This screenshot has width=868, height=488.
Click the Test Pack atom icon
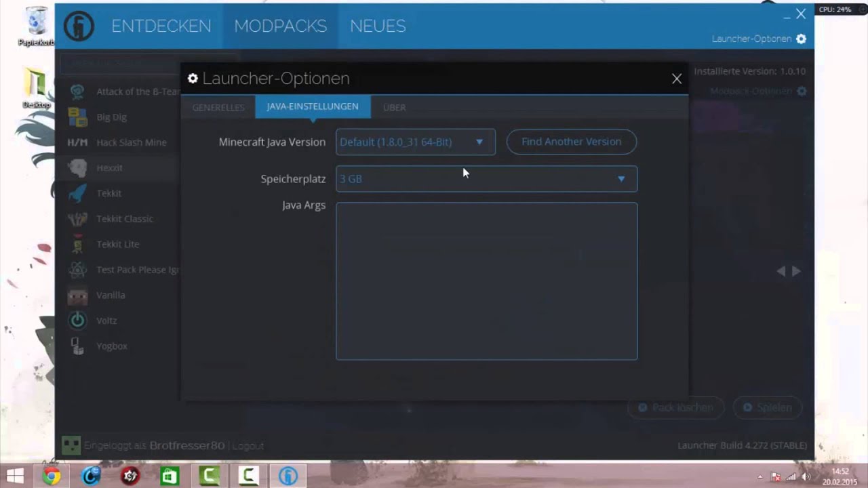click(x=77, y=270)
